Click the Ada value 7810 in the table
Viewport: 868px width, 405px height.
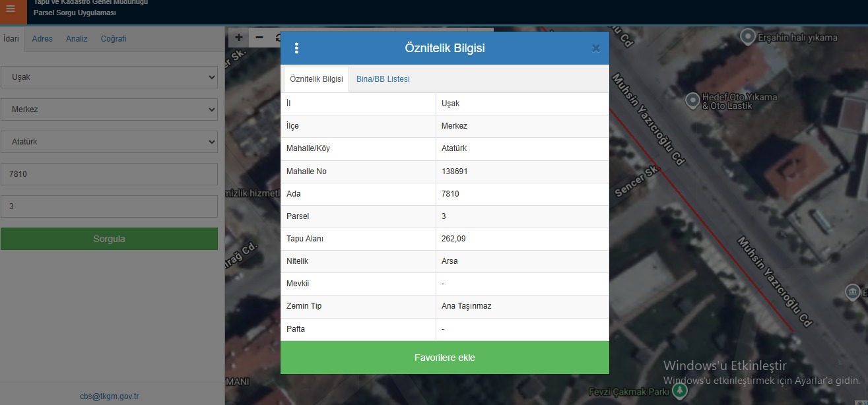coord(450,194)
